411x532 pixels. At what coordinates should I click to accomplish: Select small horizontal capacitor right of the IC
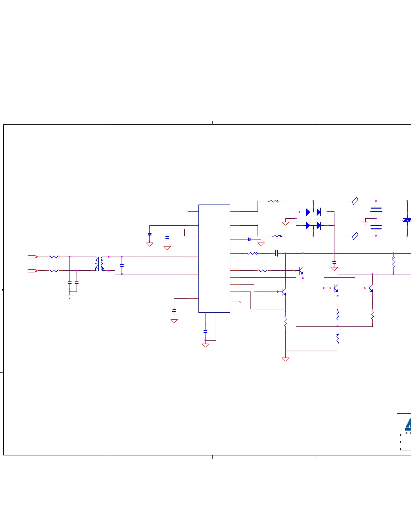(249, 239)
